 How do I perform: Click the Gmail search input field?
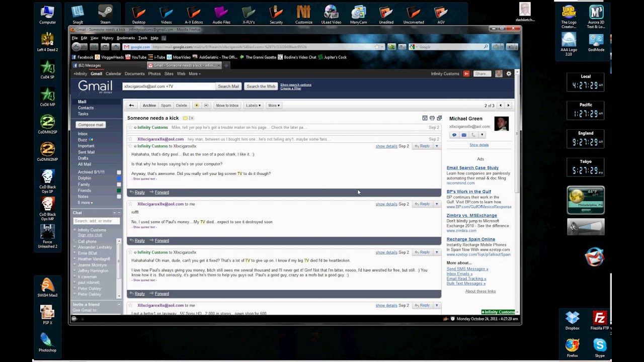click(169, 86)
